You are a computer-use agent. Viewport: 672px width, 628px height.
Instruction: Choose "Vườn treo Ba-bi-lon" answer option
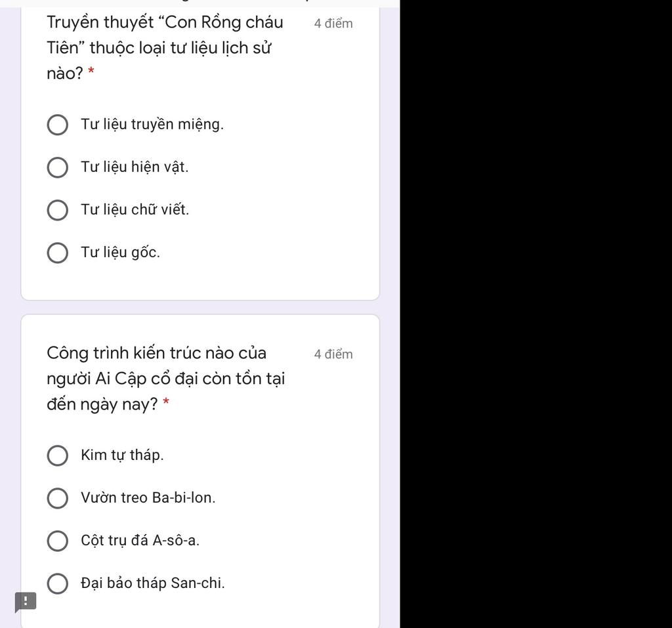pyautogui.click(x=58, y=498)
